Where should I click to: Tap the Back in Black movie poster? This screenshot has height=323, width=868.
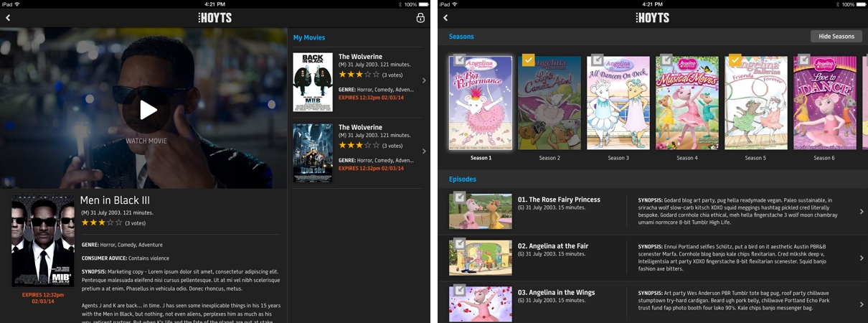click(x=313, y=83)
